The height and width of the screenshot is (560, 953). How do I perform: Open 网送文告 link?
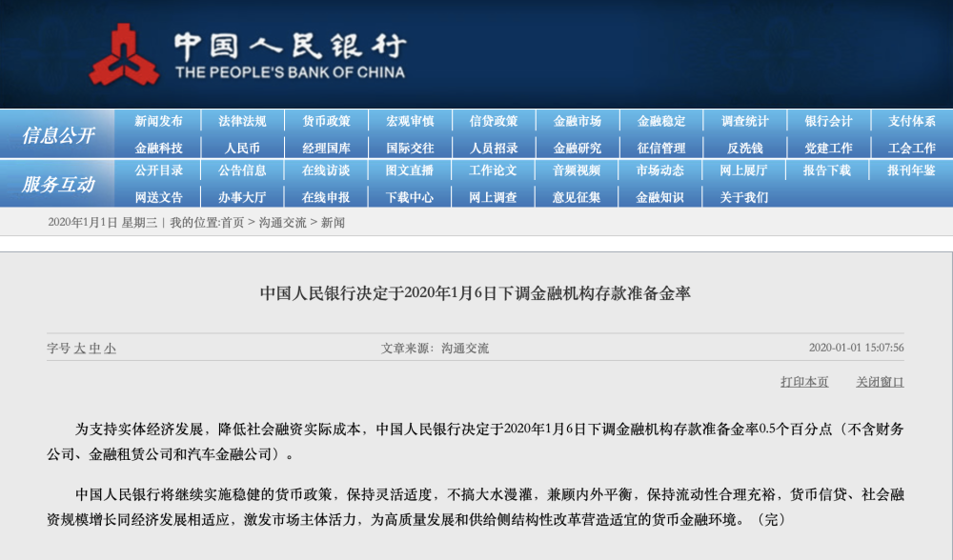[158, 197]
